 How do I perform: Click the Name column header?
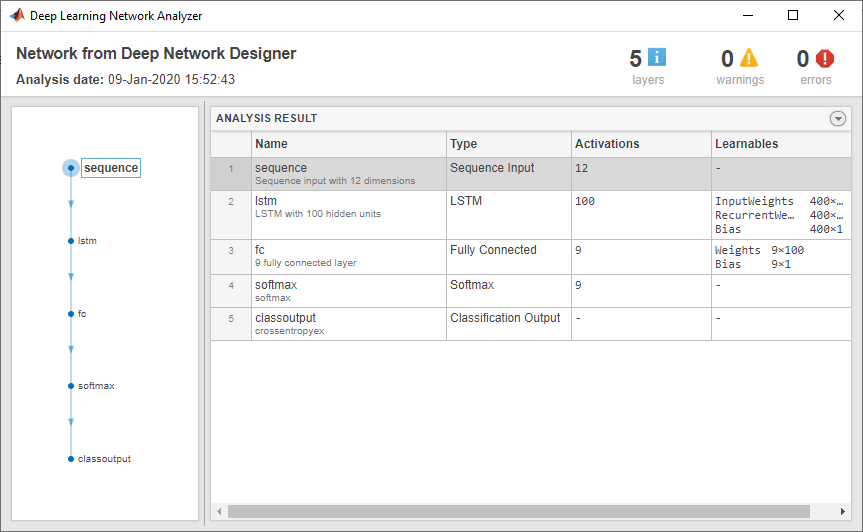348,144
